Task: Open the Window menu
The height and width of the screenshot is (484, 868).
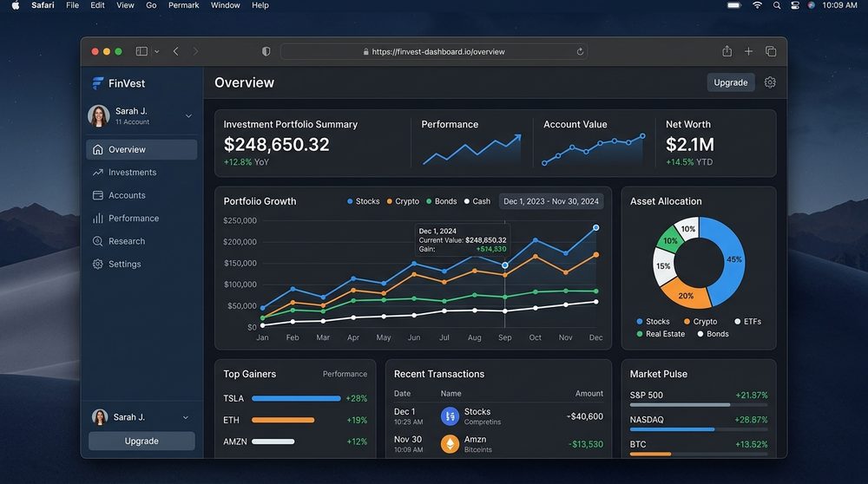Action: (226, 5)
